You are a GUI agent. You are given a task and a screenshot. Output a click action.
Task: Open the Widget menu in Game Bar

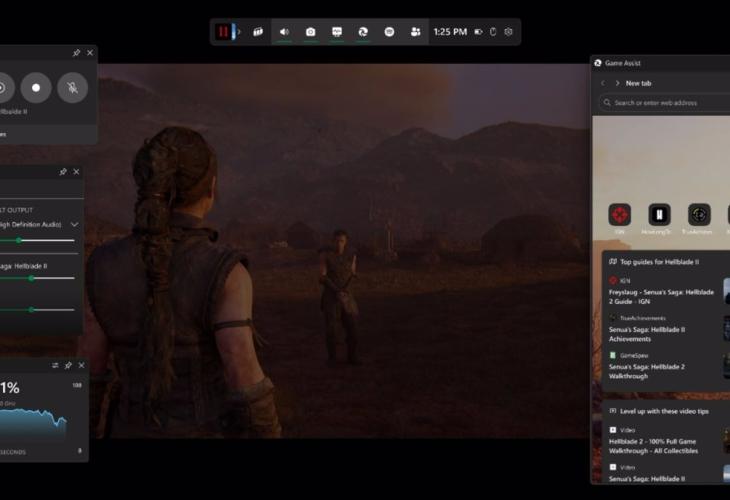(x=258, y=32)
